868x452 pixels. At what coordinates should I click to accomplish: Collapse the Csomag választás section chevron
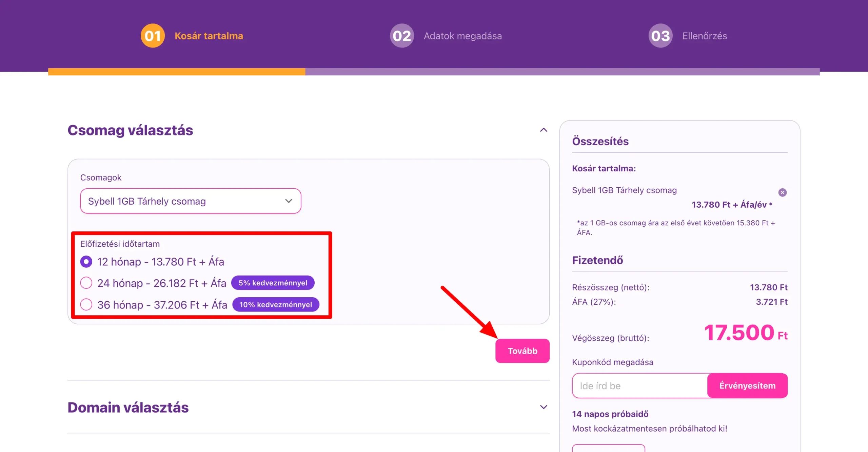(544, 130)
